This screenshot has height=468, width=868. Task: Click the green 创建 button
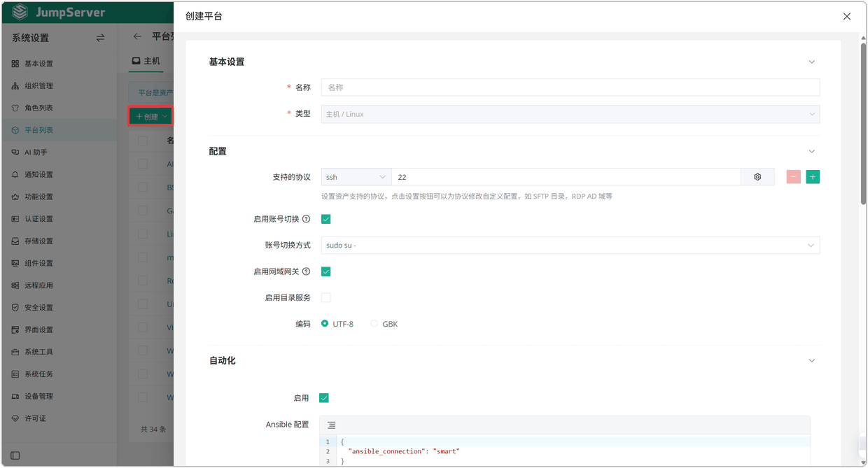[151, 116]
